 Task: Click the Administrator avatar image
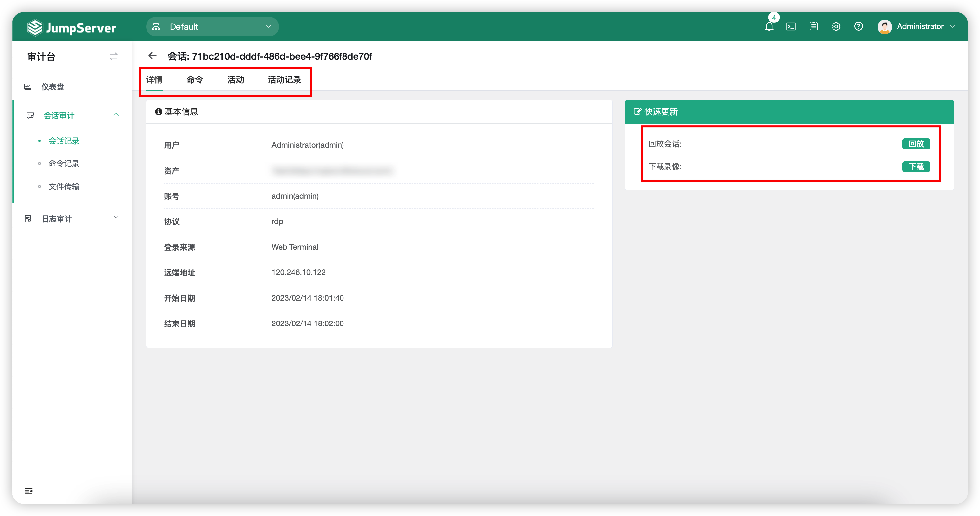(x=885, y=27)
